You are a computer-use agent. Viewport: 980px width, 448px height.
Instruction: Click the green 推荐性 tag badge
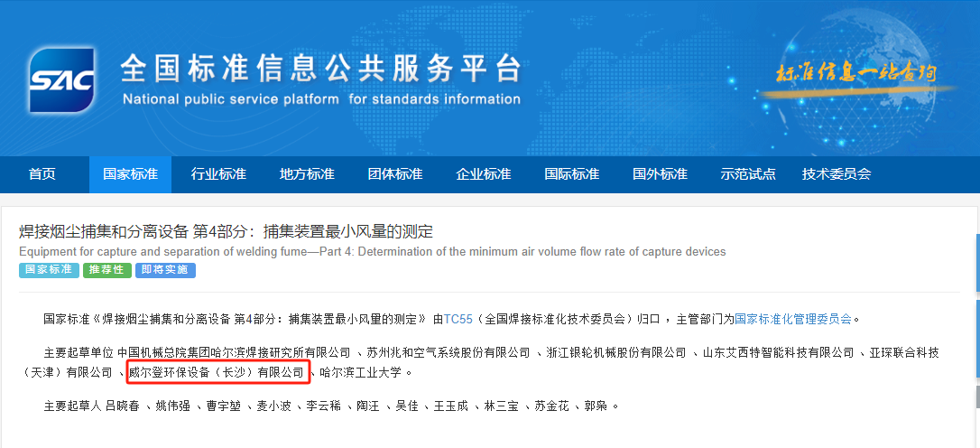click(106, 270)
